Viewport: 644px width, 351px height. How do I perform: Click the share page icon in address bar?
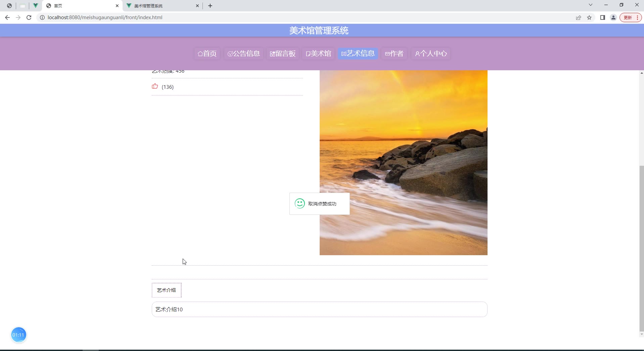[x=579, y=17]
